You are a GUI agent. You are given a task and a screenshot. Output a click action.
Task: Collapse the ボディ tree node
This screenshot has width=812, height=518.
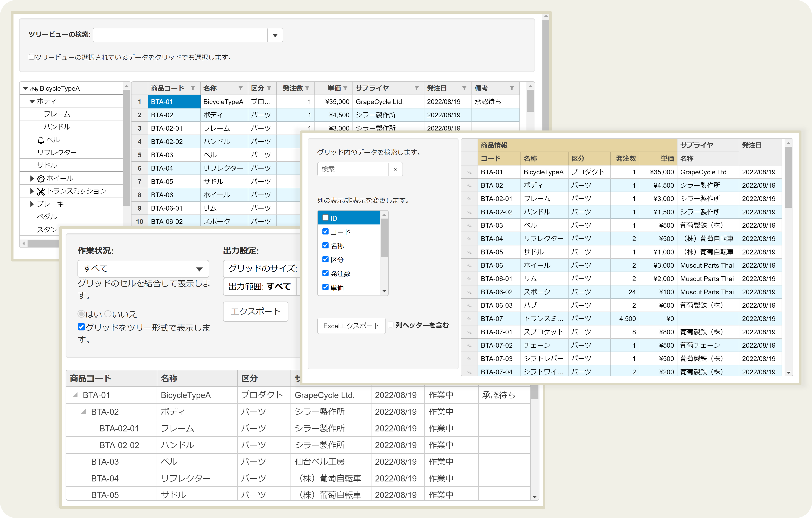point(32,101)
